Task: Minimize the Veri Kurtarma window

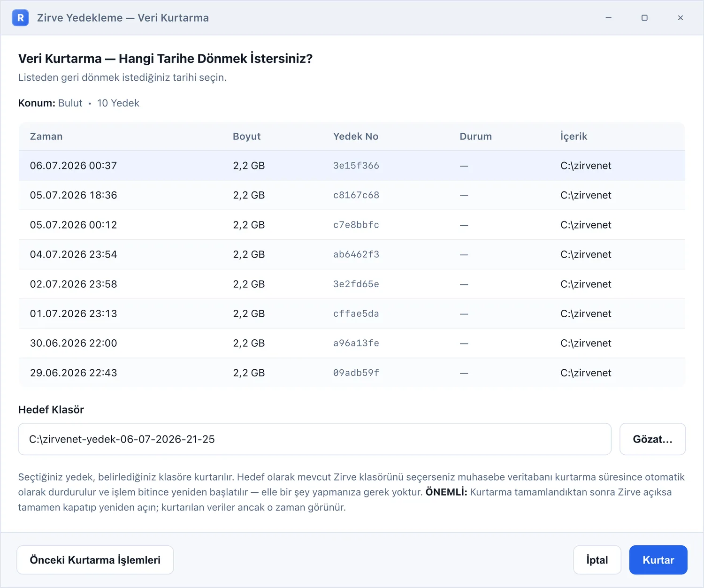Action: coord(608,18)
